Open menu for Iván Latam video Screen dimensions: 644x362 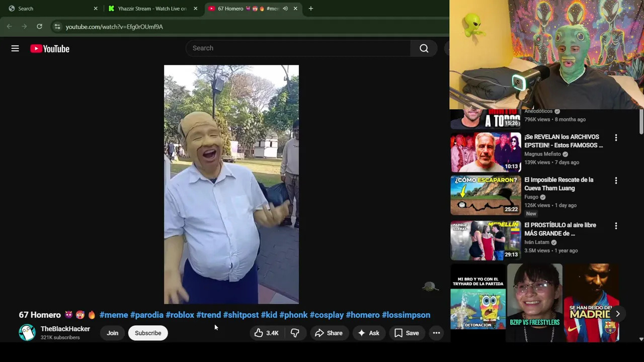coord(616,226)
